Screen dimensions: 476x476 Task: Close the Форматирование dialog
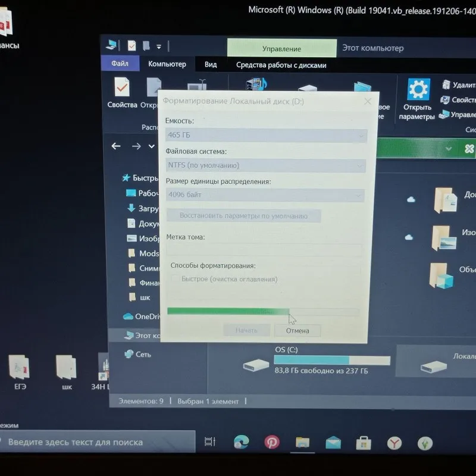tap(368, 101)
